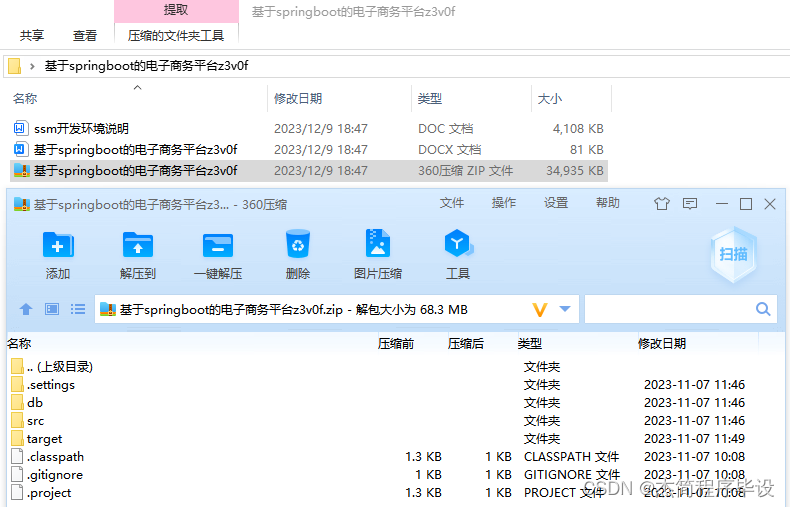The image size is (790, 507).
Task: Click the Explorer address bar path text
Action: 146,66
